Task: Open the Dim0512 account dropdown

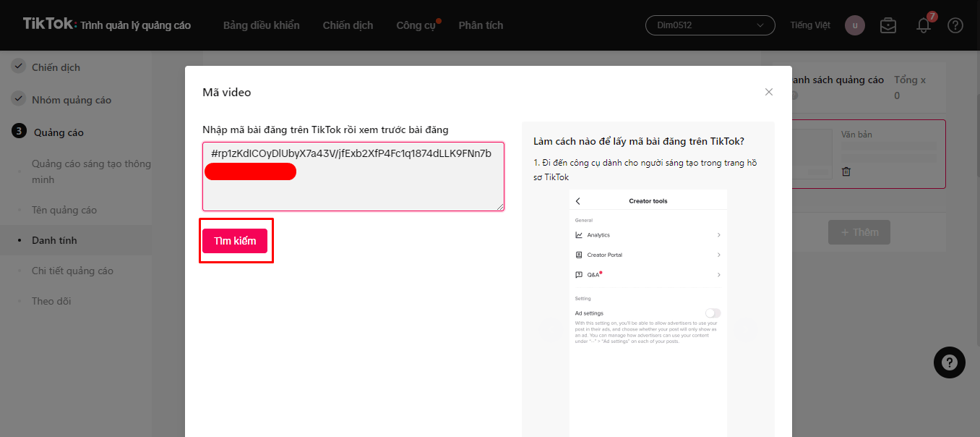Action: (x=710, y=25)
